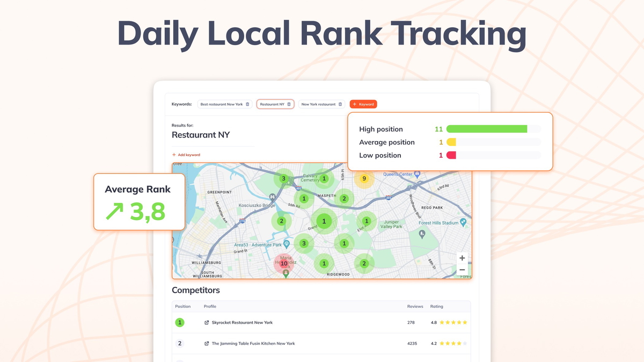Click the orange '+ Keyword' button

pos(363,104)
